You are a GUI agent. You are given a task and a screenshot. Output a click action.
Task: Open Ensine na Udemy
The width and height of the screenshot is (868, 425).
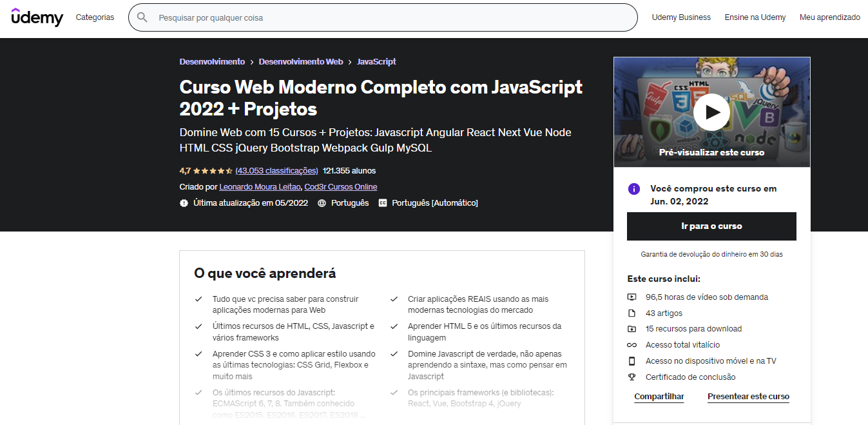755,17
